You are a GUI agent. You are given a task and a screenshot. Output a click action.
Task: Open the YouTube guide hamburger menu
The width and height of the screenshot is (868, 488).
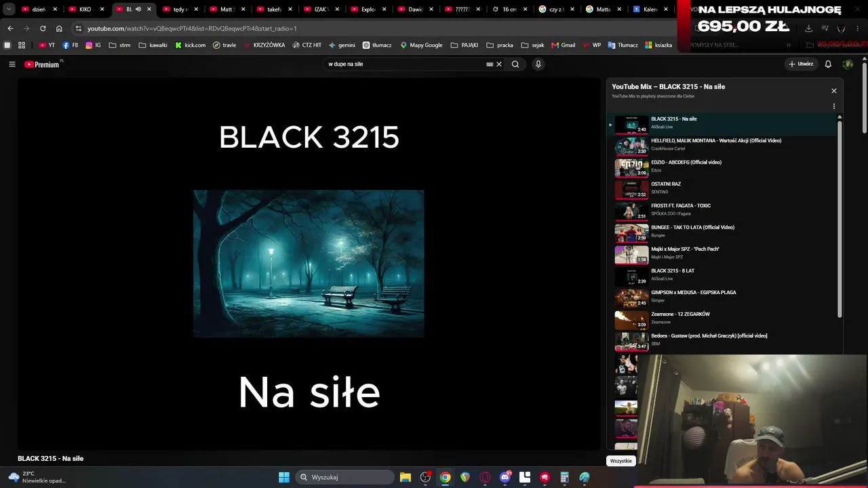[x=12, y=64]
